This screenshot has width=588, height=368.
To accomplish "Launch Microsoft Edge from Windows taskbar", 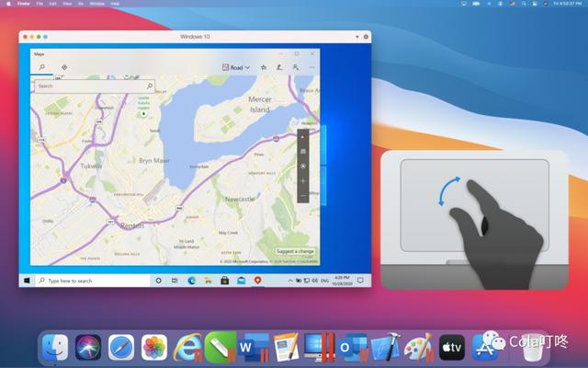I will (192, 281).
